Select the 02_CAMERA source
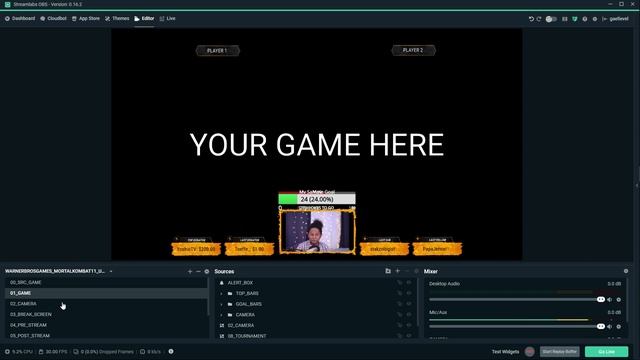The height and width of the screenshot is (360, 640). [x=241, y=325]
